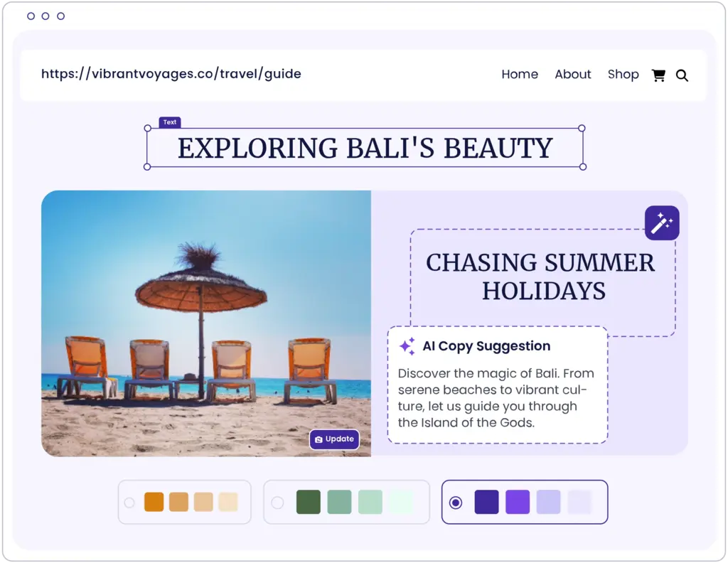The height and width of the screenshot is (563, 728).
Task: Pick the dark green swatch
Action: point(309,502)
